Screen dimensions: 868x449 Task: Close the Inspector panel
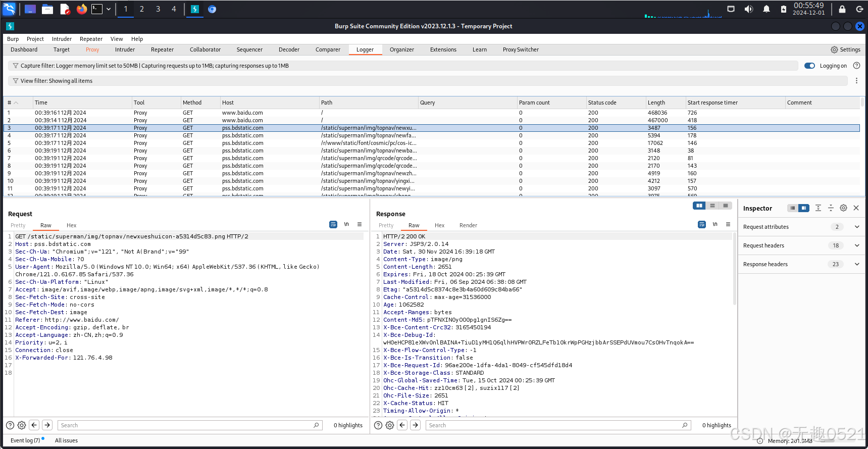(x=856, y=208)
